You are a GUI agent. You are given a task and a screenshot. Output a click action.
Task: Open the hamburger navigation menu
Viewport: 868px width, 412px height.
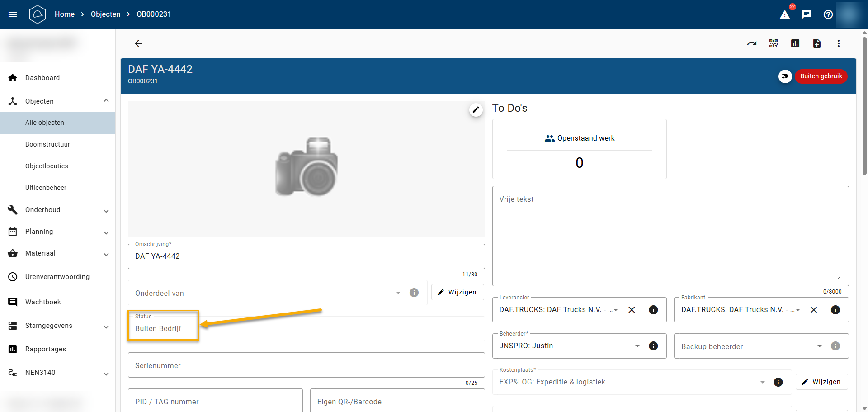tap(13, 14)
